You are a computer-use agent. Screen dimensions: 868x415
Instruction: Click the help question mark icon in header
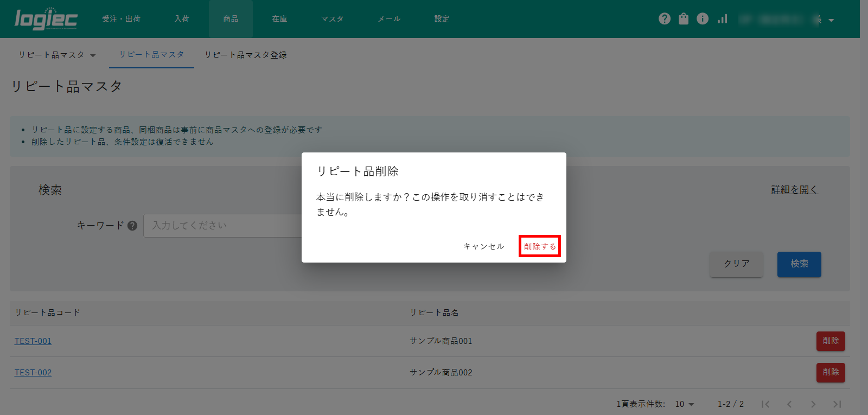[665, 19]
